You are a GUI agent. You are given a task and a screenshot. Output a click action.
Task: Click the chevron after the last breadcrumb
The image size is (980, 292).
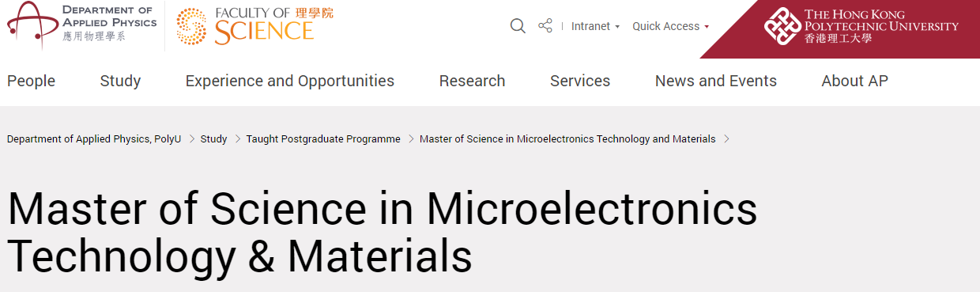click(x=726, y=139)
